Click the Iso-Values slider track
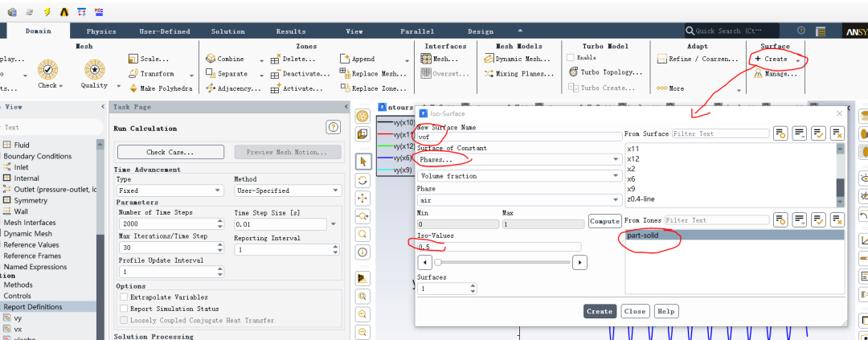The image size is (868, 340). 502,262
